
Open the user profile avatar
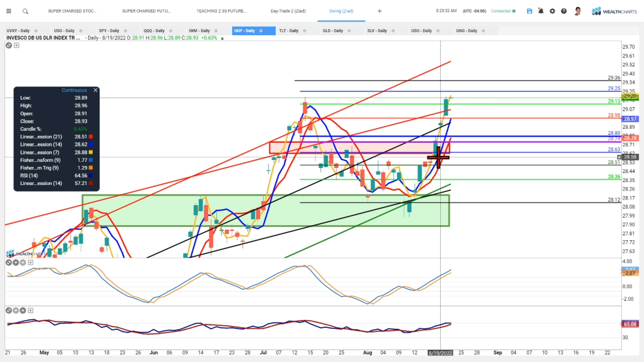pyautogui.click(x=578, y=11)
